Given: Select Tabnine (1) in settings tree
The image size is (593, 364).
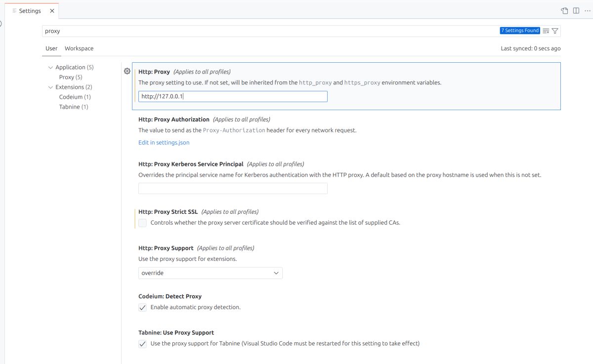Looking at the screenshot, I should [x=74, y=107].
